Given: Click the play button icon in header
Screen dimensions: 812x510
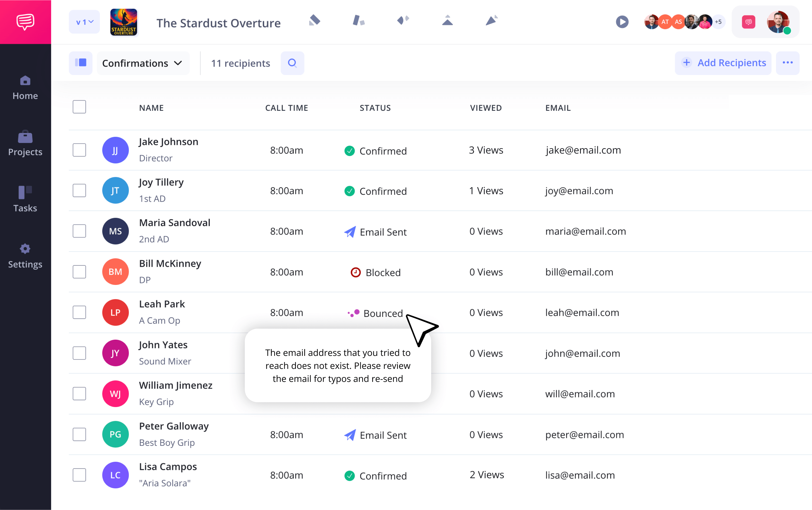Looking at the screenshot, I should coord(622,22).
